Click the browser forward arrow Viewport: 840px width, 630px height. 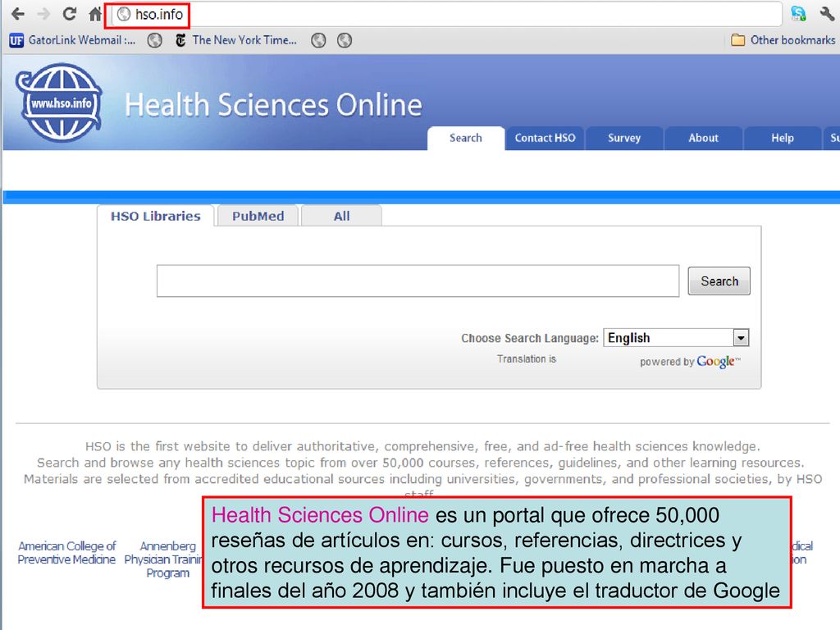point(43,14)
